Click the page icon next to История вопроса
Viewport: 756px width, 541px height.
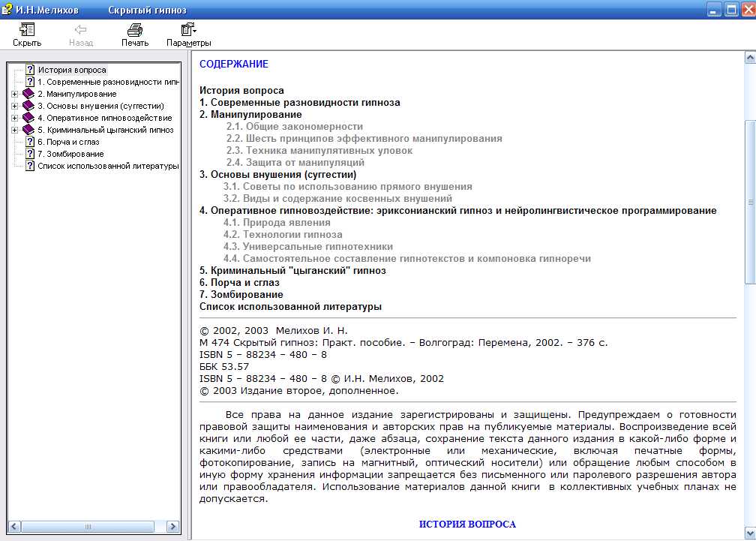(x=30, y=70)
